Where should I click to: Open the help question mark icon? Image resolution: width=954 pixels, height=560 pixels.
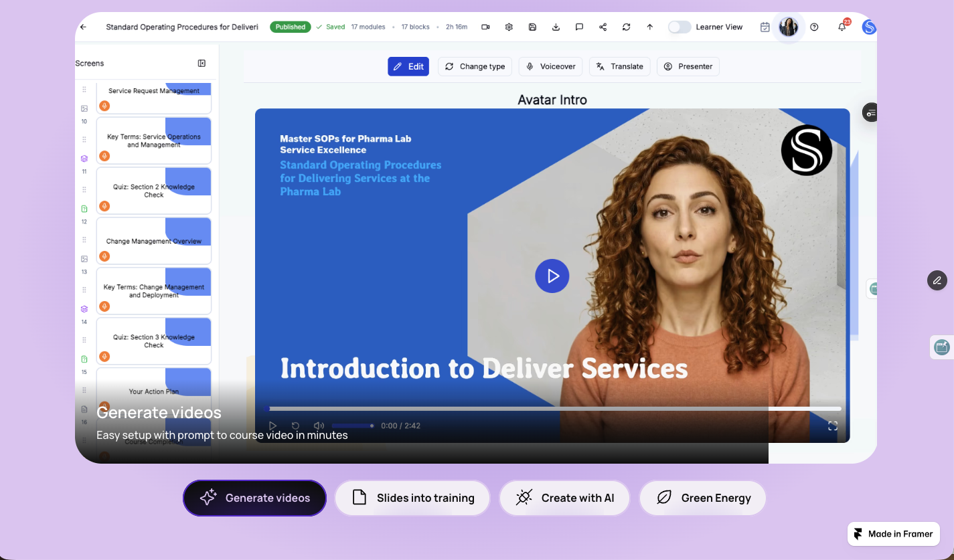814,27
